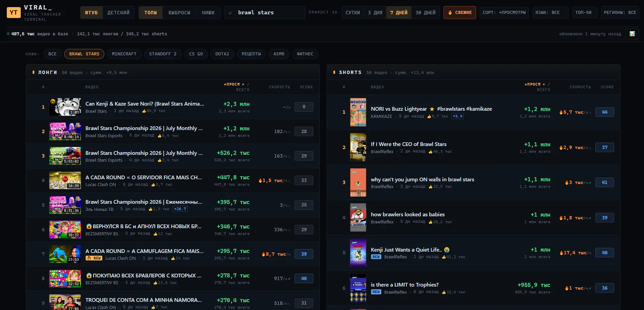The height and width of the screenshot is (310, 644).
Task: Select the BRAWL STARS niche chip
Action: point(84,54)
